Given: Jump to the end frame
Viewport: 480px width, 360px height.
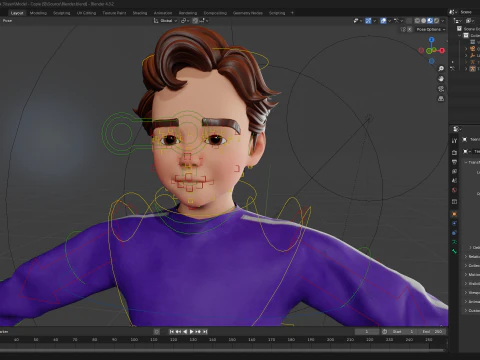Looking at the screenshot, I should tap(205, 332).
